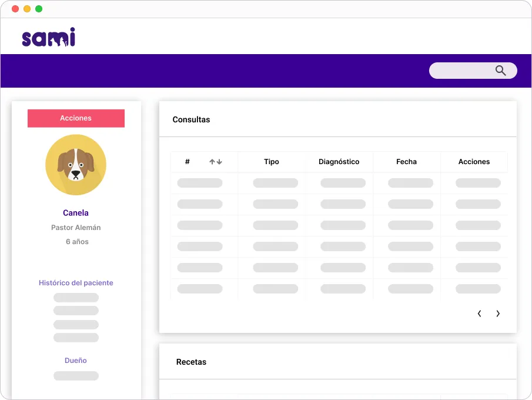The width and height of the screenshot is (532, 400).
Task: Go to previous page of Consultas
Action: (480, 314)
